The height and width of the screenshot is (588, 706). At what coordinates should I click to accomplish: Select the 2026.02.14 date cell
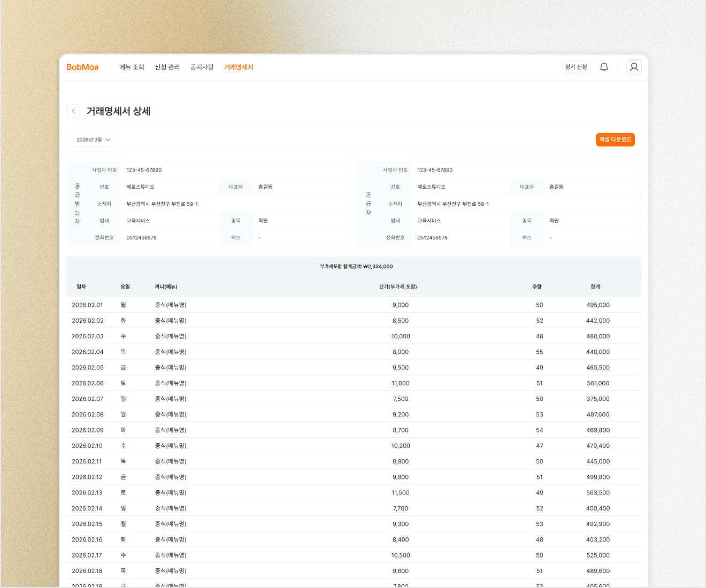pyautogui.click(x=87, y=508)
